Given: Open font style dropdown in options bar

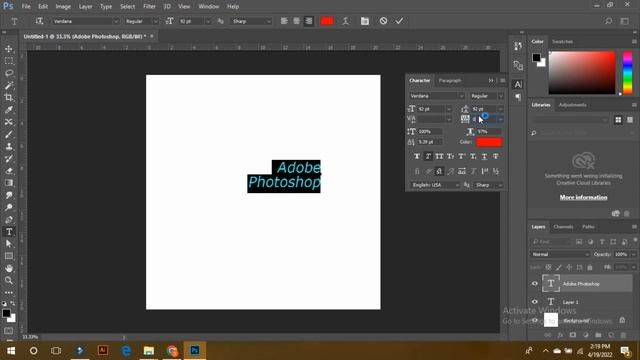Looking at the screenshot, I should 155,21.
